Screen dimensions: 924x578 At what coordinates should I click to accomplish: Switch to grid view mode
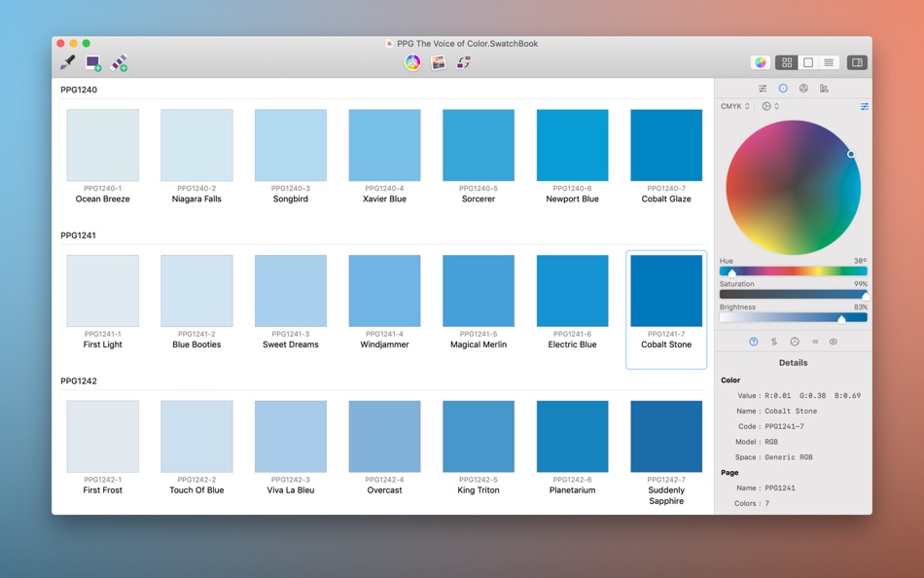click(786, 63)
